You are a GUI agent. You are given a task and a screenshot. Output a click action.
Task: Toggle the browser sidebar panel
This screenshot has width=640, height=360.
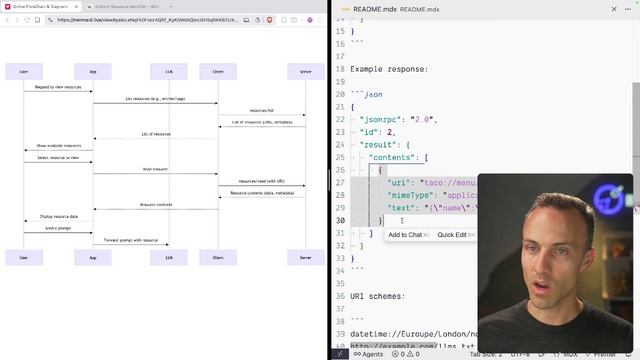(284, 20)
